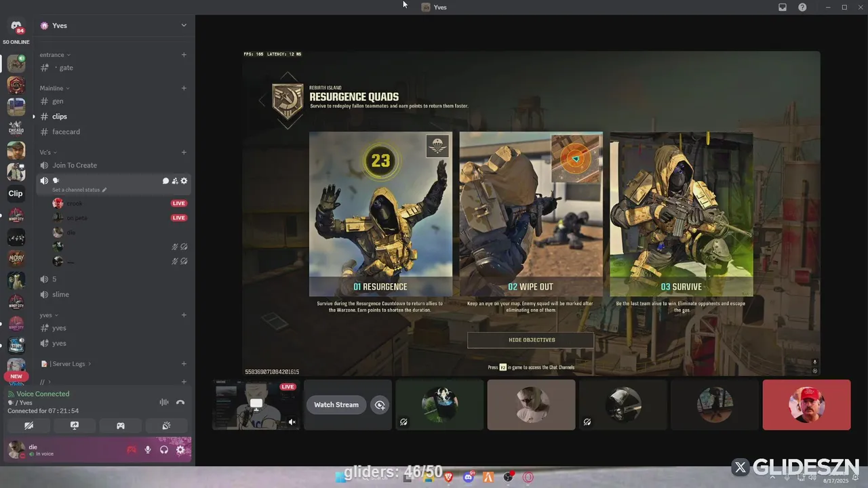The image size is (868, 488).
Task: Start screen sharing from voice panel
Action: [x=75, y=426]
